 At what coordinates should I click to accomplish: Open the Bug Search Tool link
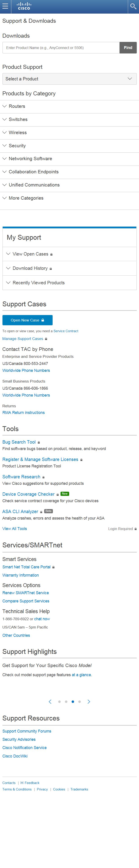pos(19,442)
